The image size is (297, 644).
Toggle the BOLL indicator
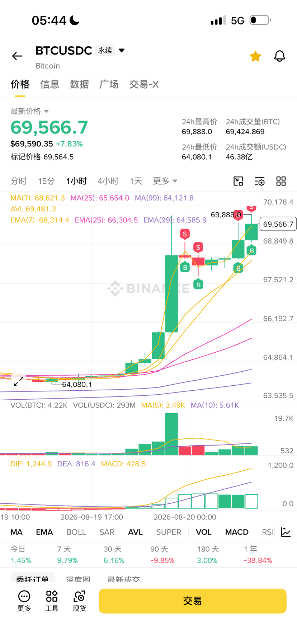(76, 532)
